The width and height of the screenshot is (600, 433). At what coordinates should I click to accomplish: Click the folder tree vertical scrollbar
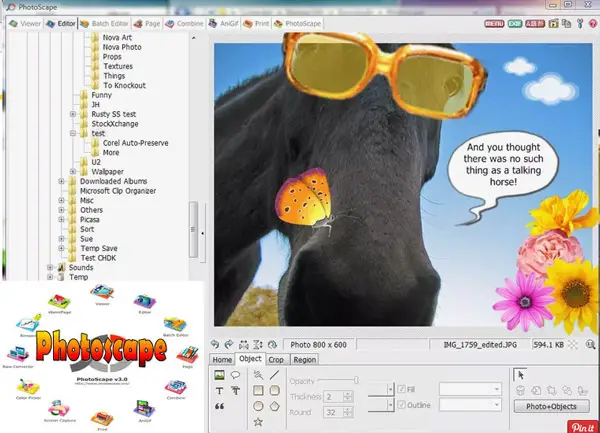194,230
